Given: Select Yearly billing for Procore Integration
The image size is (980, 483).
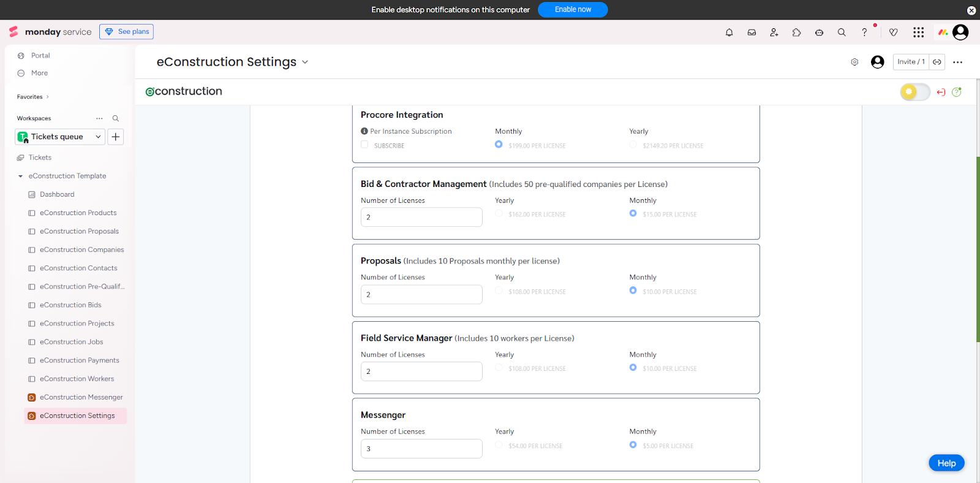Looking at the screenshot, I should point(633,145).
